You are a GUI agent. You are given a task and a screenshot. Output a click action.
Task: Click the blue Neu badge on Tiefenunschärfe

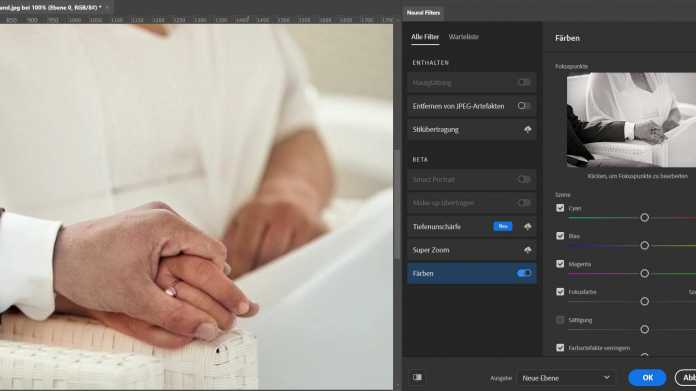coord(502,226)
